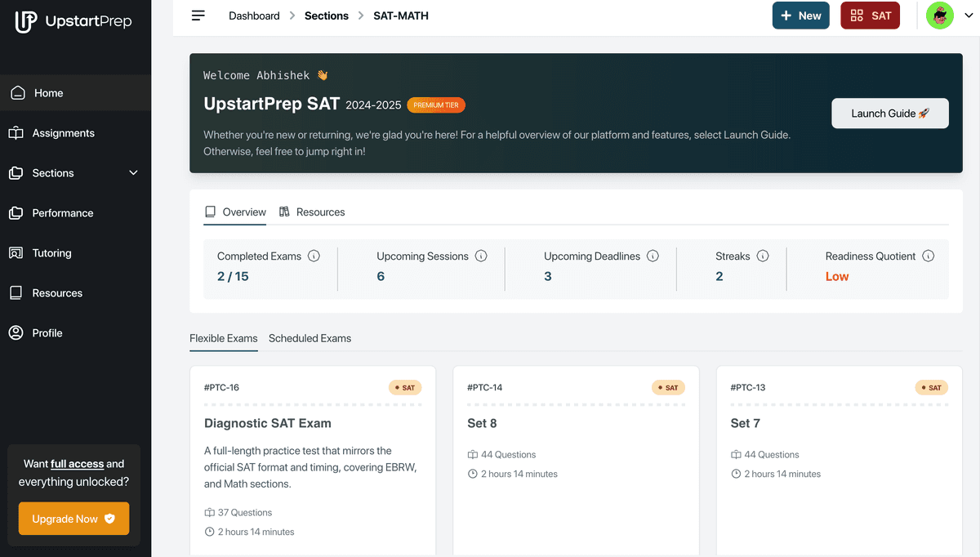Open Profile in the sidebar
The height and width of the screenshot is (557, 980).
coord(75,333)
